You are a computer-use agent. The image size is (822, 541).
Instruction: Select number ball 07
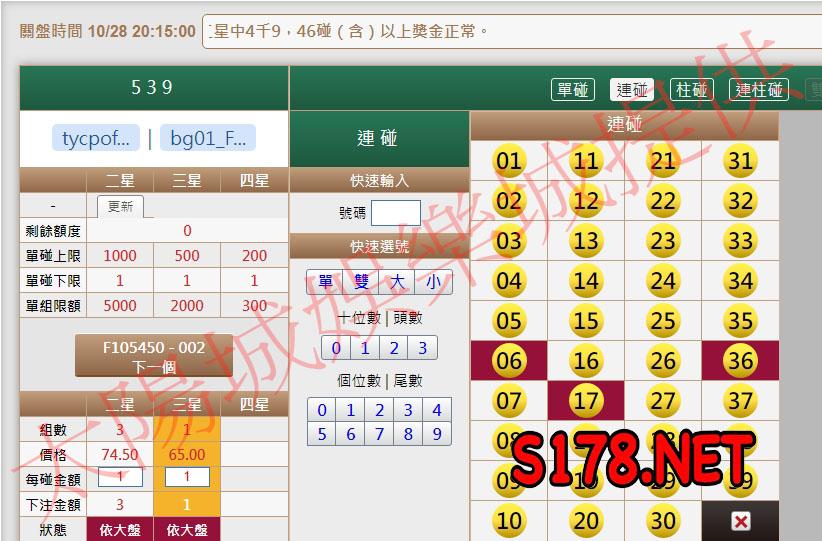point(509,401)
